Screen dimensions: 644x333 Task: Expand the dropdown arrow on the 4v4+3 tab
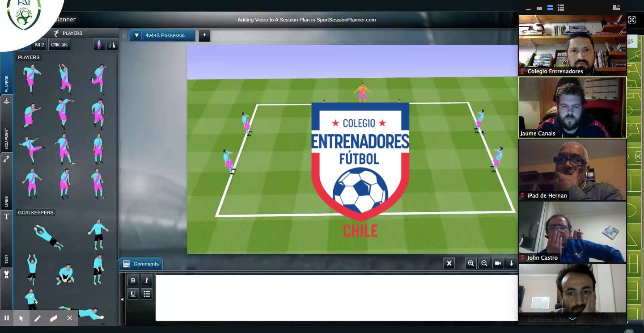click(x=137, y=35)
